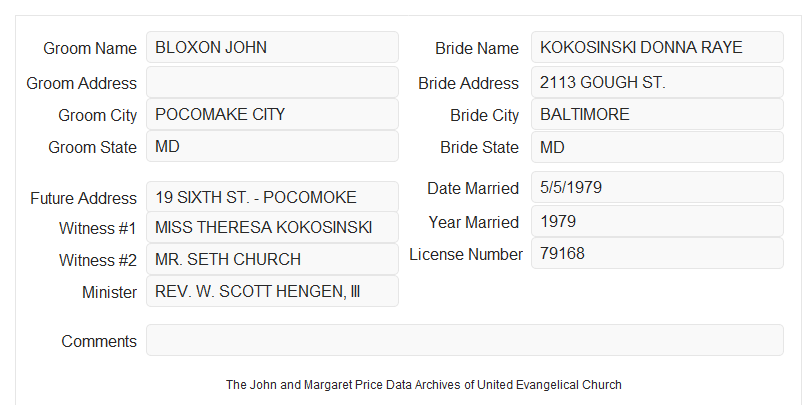The width and height of the screenshot is (805, 405).
Task: Select the Date Married field
Action: click(657, 187)
